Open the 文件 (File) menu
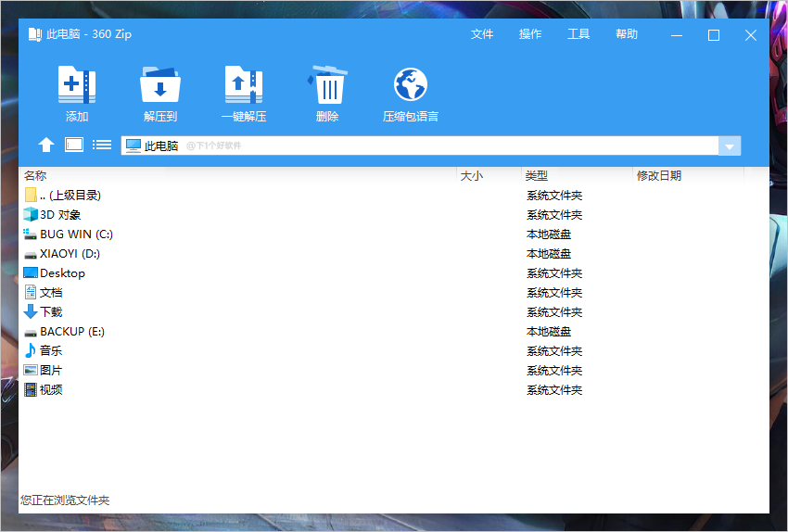 coord(482,34)
